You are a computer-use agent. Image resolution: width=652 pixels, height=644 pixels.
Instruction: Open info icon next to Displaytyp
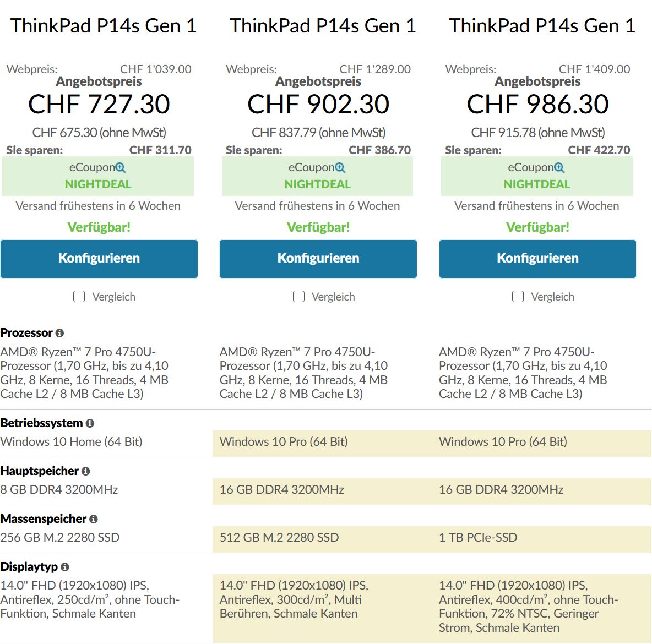click(x=65, y=567)
